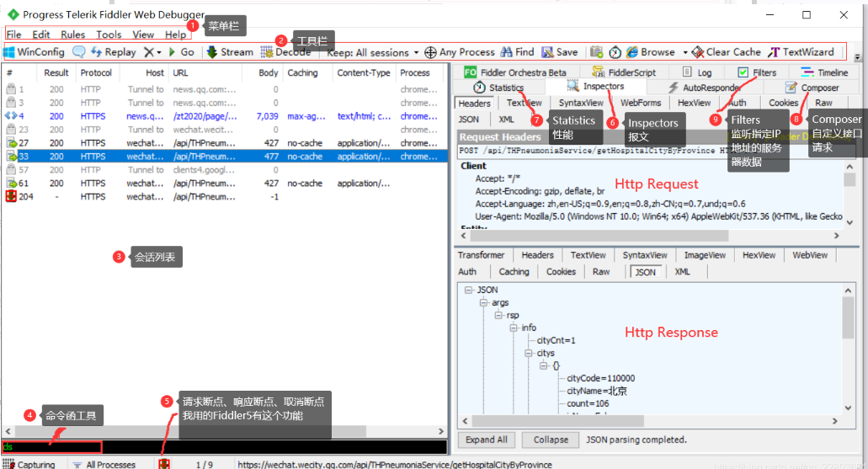Select response WebView tab
Image resolution: width=868 pixels, height=469 pixels.
point(810,255)
